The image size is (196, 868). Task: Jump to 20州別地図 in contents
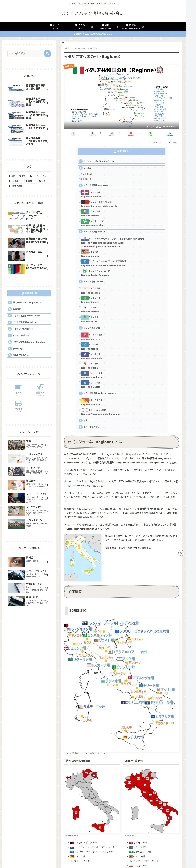point(87,174)
